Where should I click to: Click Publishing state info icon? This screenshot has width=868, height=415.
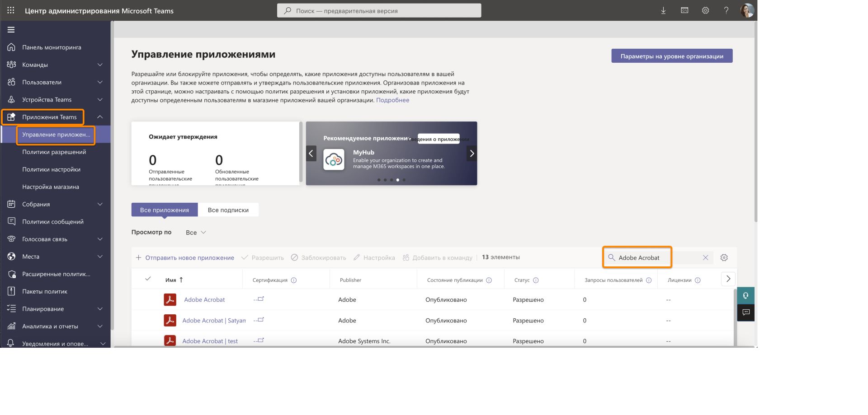(x=489, y=280)
